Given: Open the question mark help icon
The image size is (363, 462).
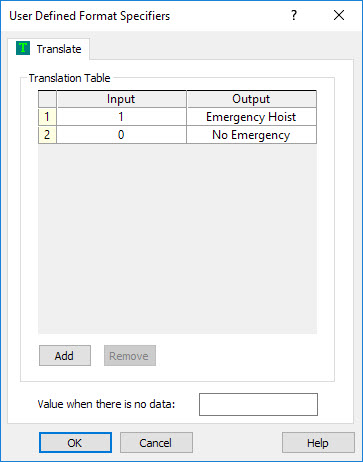Looking at the screenshot, I should point(294,15).
